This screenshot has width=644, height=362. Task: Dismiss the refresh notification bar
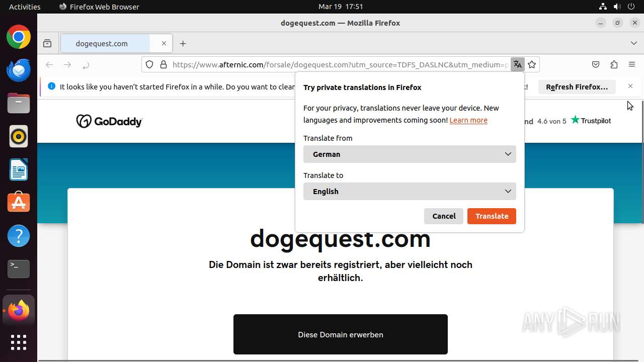630,86
